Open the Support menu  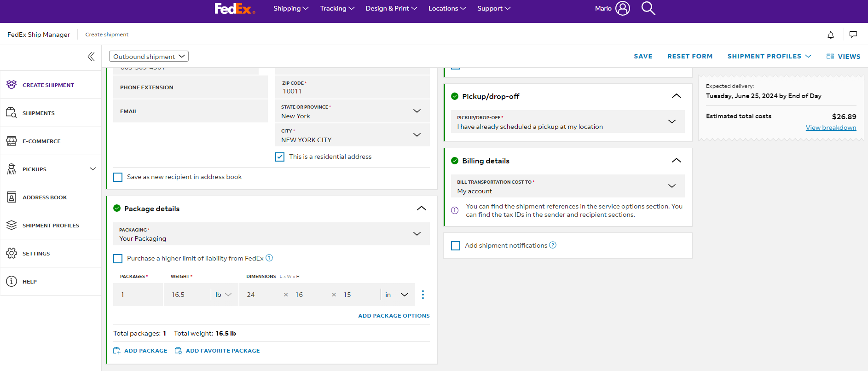tap(494, 8)
